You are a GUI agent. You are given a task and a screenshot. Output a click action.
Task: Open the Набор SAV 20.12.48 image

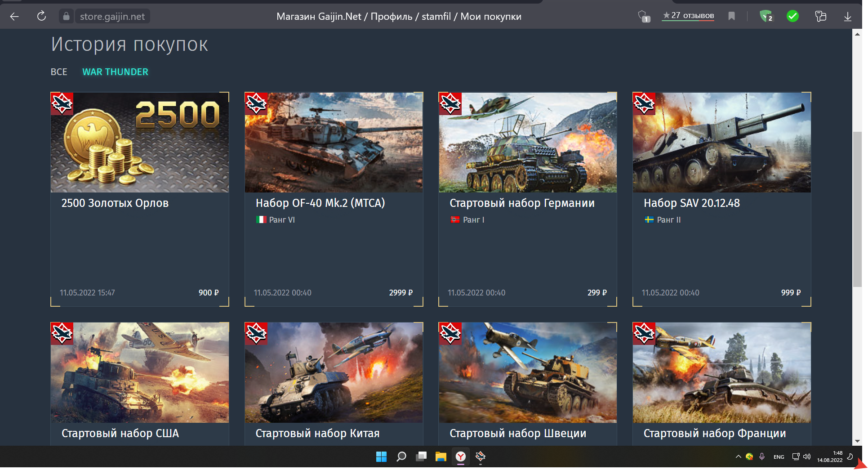pos(722,143)
